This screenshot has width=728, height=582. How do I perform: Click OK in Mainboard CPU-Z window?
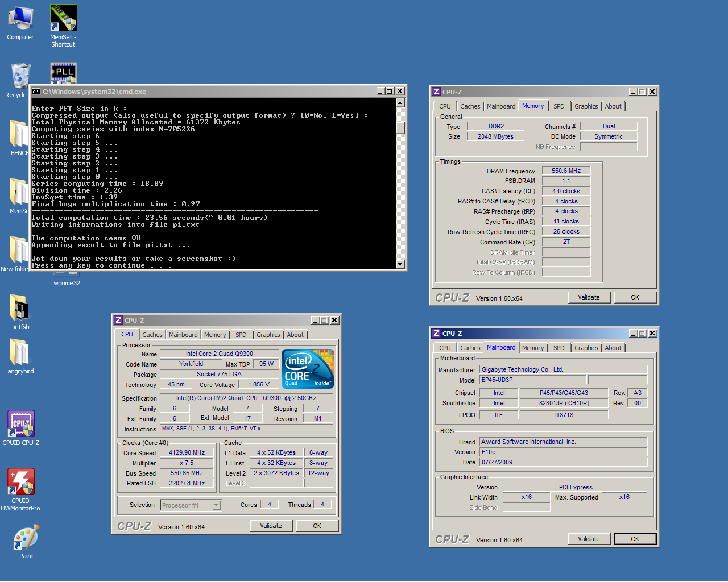635,539
